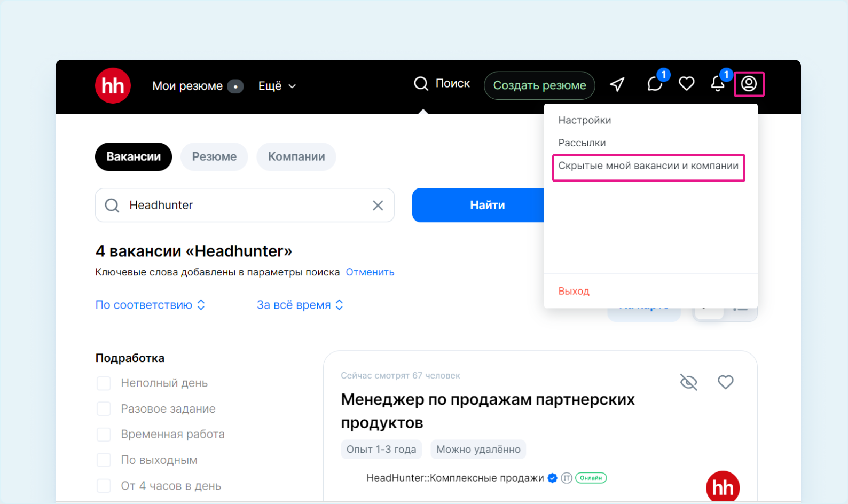Expand the Ещё header menu

point(277,86)
